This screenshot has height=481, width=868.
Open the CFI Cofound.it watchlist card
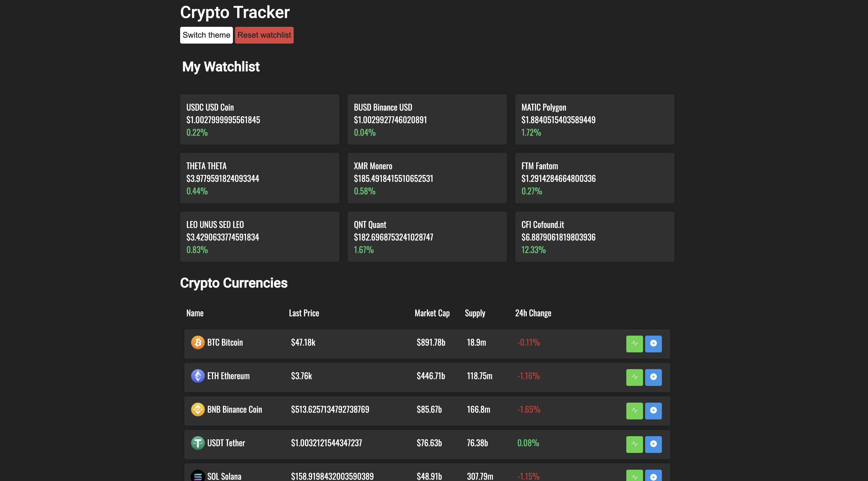click(594, 237)
